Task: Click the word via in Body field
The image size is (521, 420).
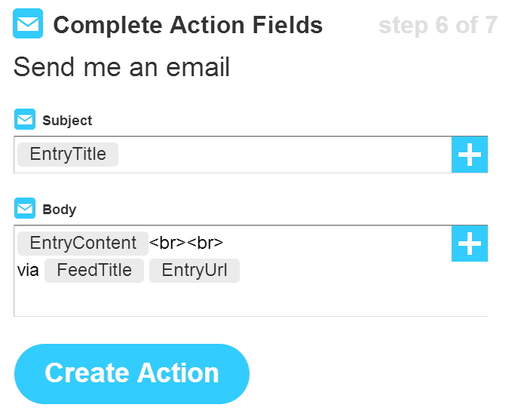Action: point(28,271)
